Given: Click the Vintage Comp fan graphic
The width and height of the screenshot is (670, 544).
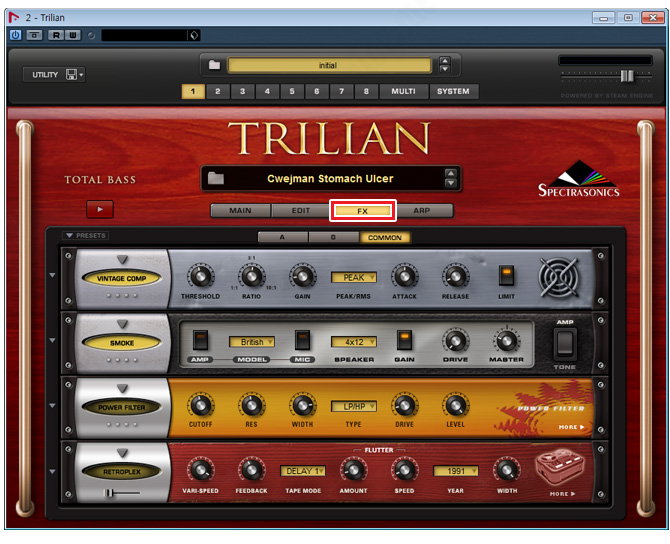Looking at the screenshot, I should 559,277.
